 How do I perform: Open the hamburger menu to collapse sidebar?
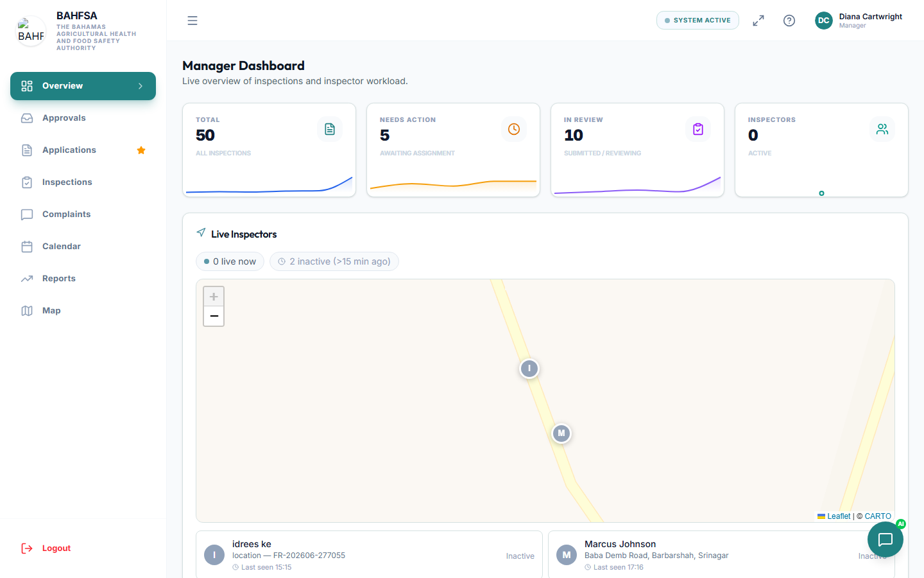[x=193, y=21]
